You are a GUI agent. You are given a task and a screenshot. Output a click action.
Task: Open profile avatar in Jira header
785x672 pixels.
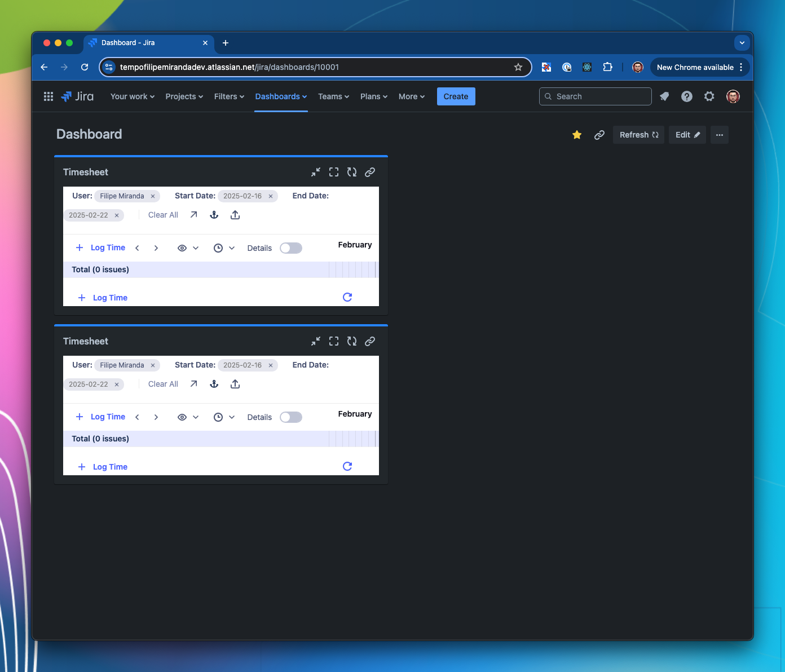click(x=733, y=96)
